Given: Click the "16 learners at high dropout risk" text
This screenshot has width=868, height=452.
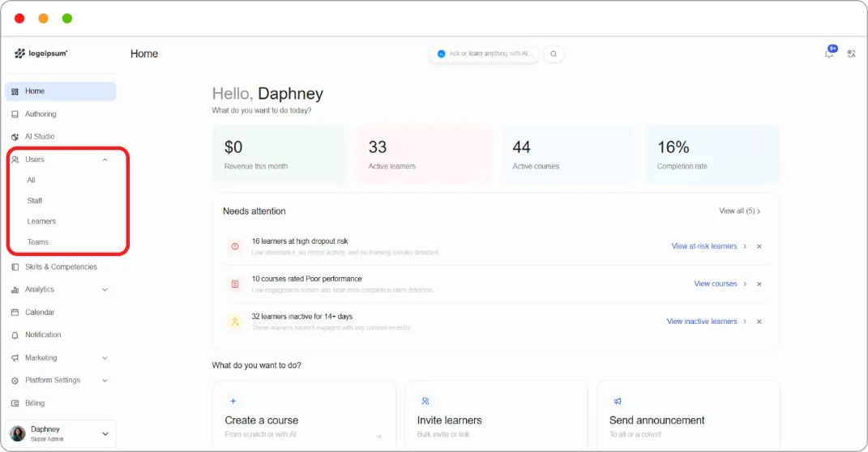Looking at the screenshot, I should click(x=300, y=241).
